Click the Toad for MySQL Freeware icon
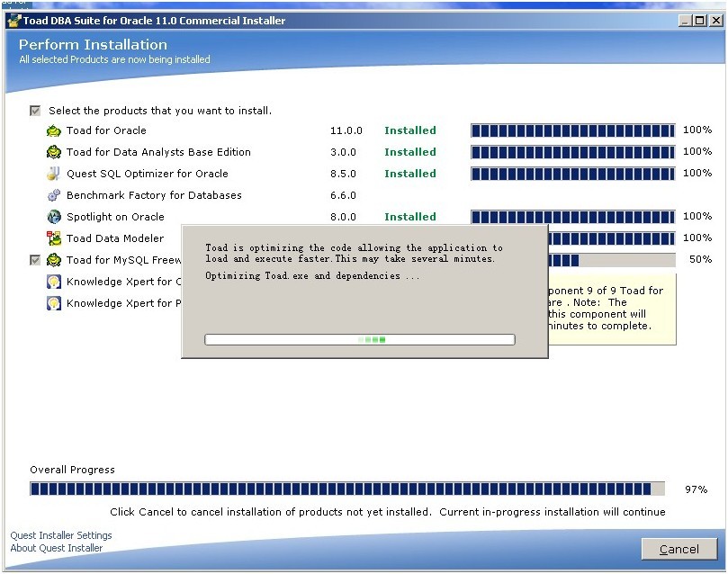728x574 pixels. click(54, 260)
